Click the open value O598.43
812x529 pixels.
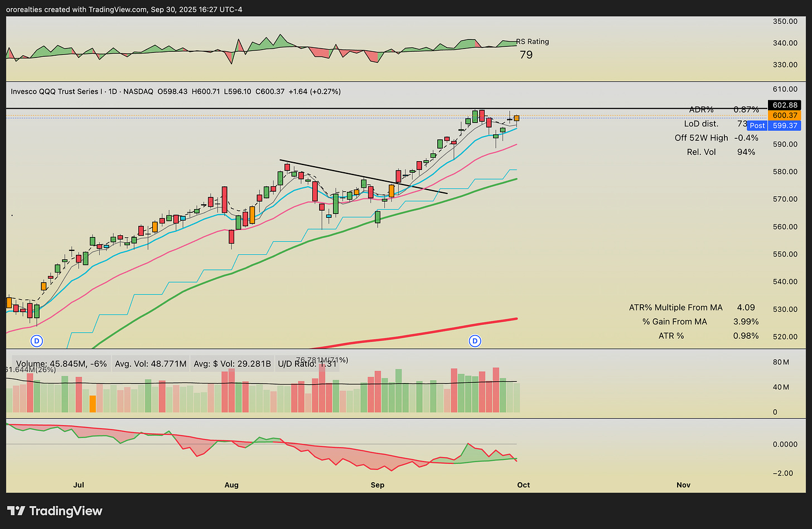(x=172, y=91)
